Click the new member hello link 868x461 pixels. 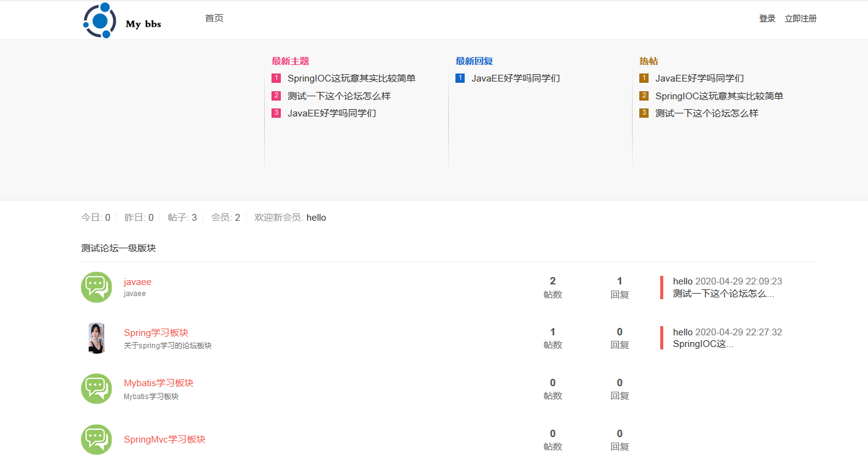(x=316, y=217)
